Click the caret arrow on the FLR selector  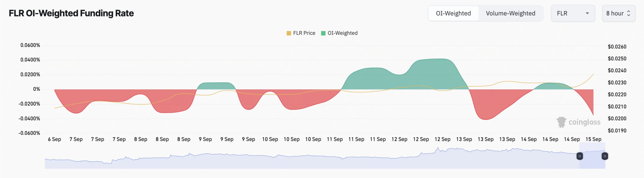click(x=587, y=13)
